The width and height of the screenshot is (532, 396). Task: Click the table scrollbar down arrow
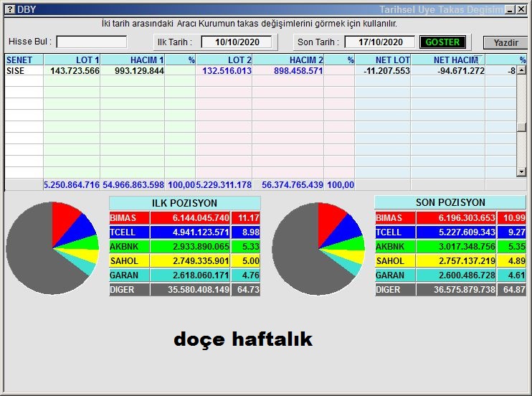pyautogui.click(x=521, y=172)
